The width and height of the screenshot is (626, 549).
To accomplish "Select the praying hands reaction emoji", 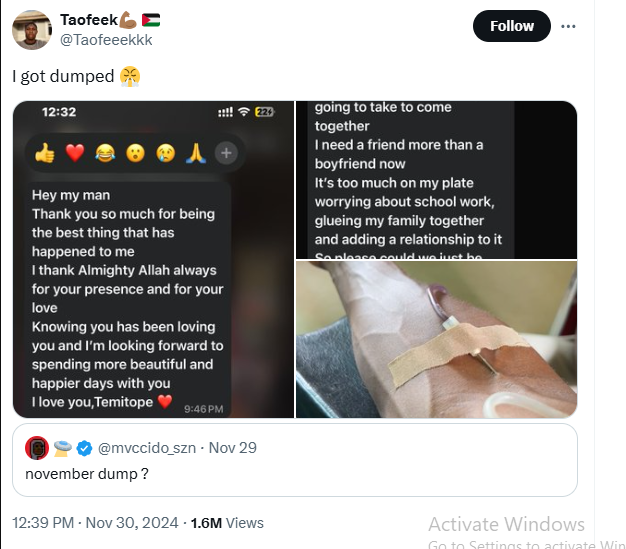I will tap(196, 153).
